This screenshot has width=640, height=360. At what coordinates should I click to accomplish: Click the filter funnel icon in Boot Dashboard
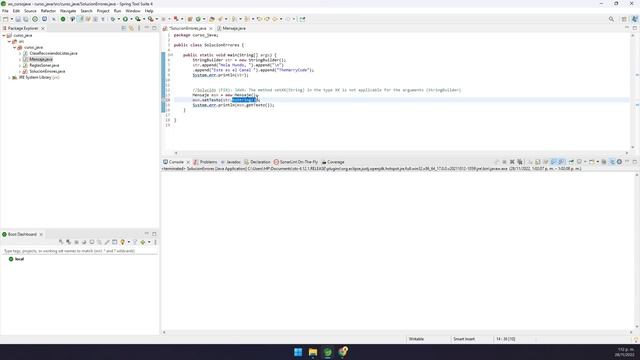pyautogui.click(x=135, y=242)
